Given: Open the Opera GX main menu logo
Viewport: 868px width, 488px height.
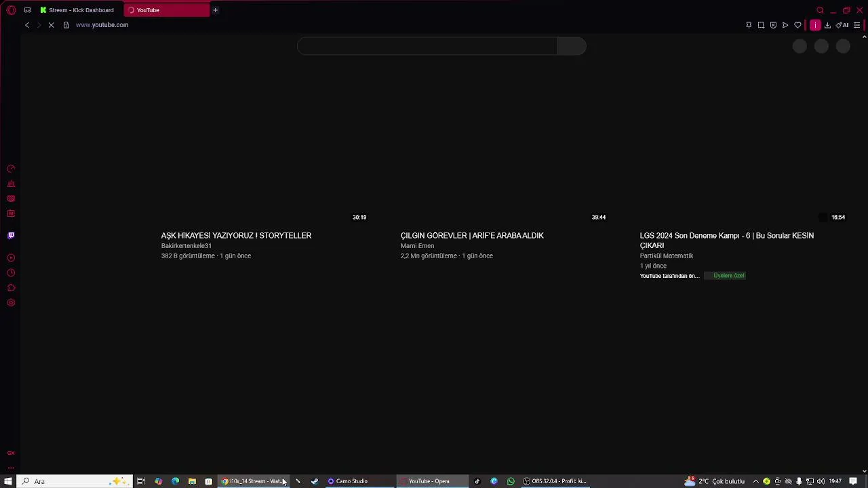Looking at the screenshot, I should pyautogui.click(x=11, y=10).
